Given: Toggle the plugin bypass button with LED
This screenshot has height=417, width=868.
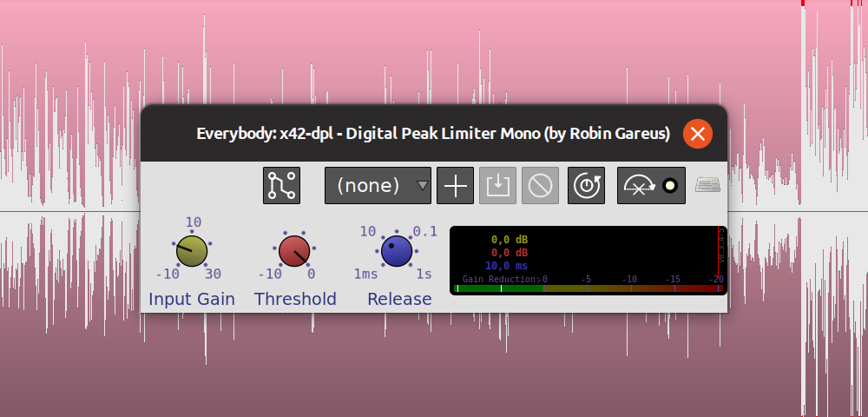Looking at the screenshot, I should tap(651, 186).
